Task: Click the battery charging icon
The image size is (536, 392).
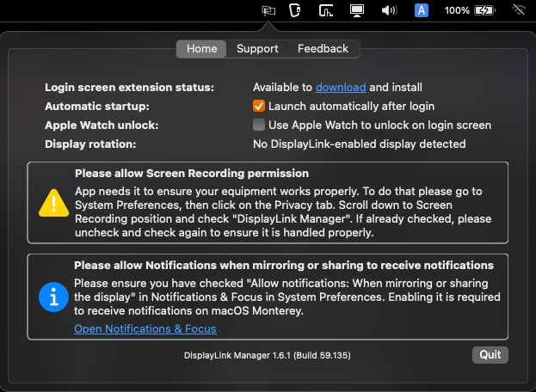Action: (x=485, y=10)
